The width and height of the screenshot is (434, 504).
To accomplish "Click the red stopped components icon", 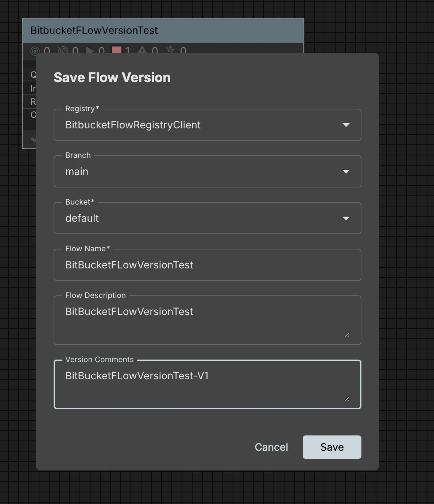I will (x=117, y=50).
